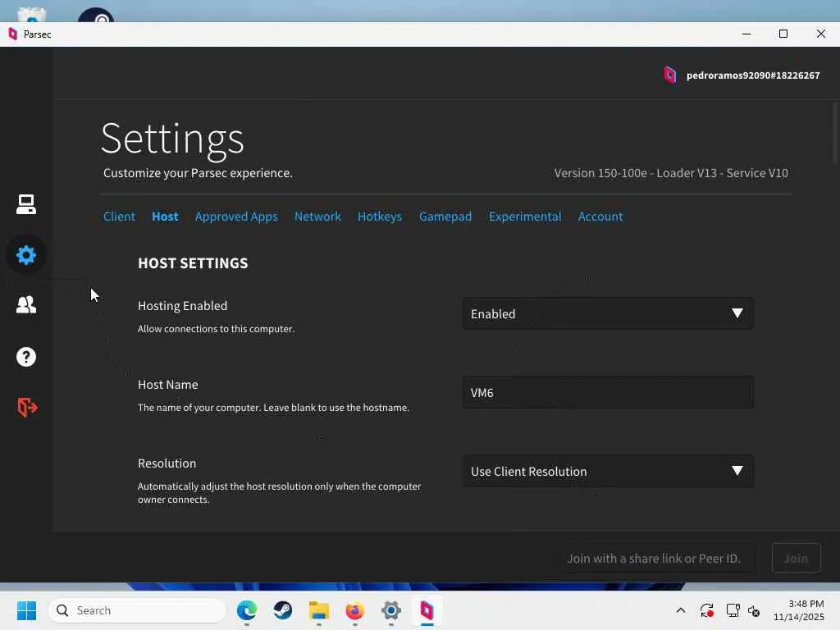Viewport: 840px width, 630px height.
Task: Click the 'Customize your Parsec experience.' subtitle
Action: click(198, 173)
